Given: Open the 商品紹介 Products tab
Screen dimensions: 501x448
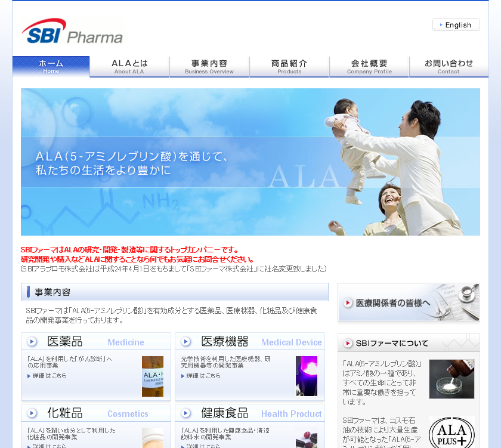Looking at the screenshot, I should pyautogui.click(x=289, y=66).
